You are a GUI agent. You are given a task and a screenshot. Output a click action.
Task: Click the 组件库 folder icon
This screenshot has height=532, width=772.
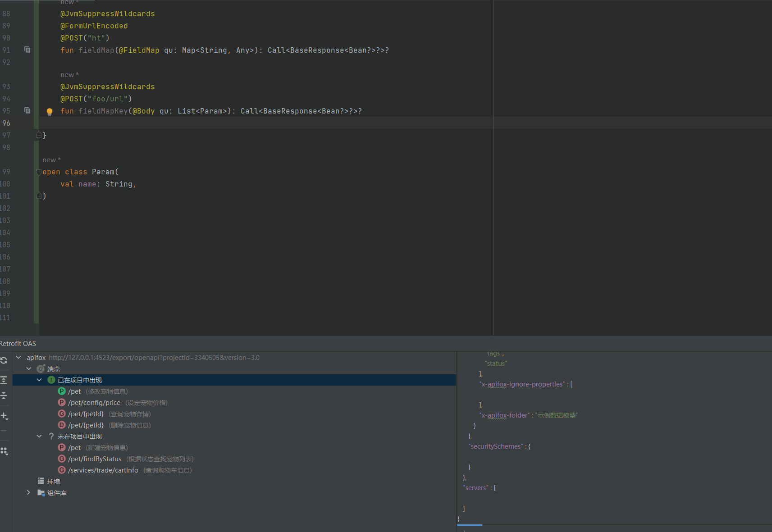41,492
